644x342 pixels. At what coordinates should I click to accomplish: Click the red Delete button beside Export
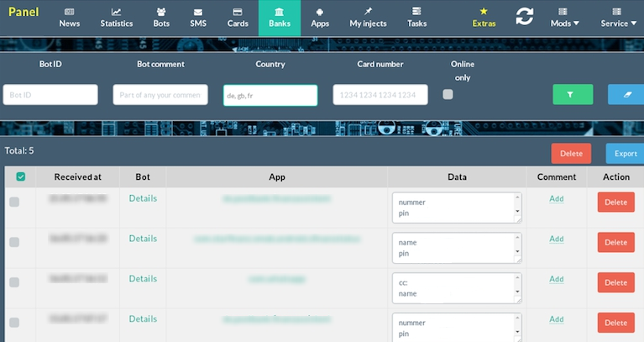point(571,153)
